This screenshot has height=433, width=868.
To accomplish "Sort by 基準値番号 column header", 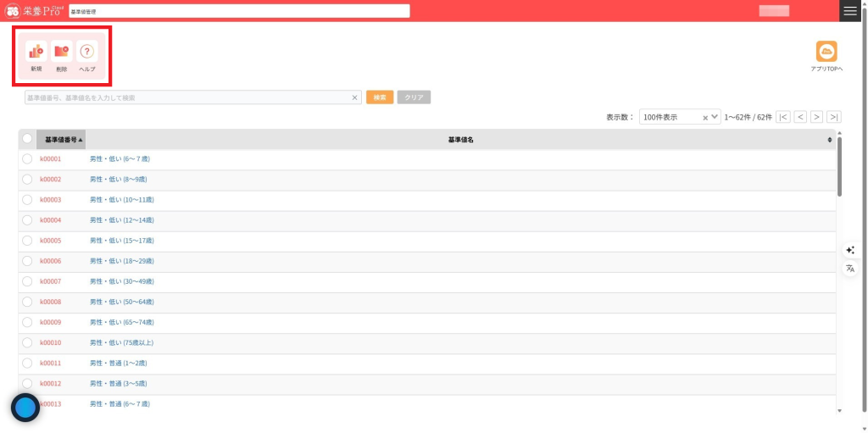I will coord(61,139).
